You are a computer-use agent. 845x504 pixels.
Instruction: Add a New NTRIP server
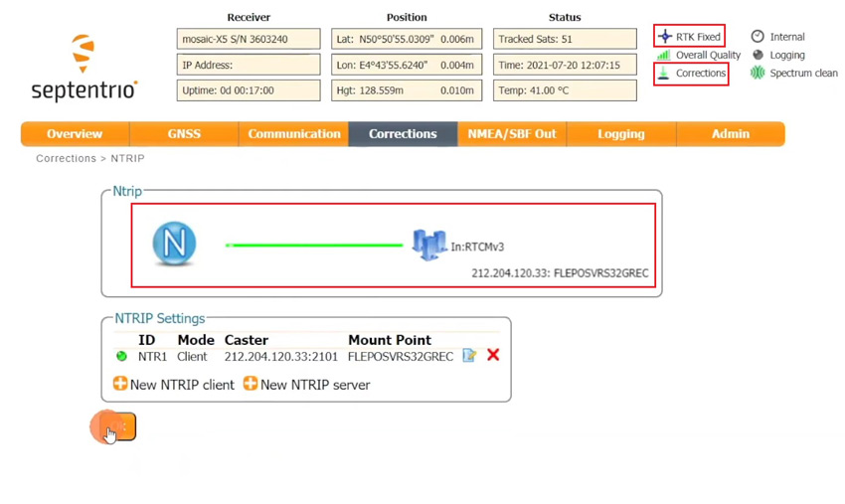coord(306,385)
